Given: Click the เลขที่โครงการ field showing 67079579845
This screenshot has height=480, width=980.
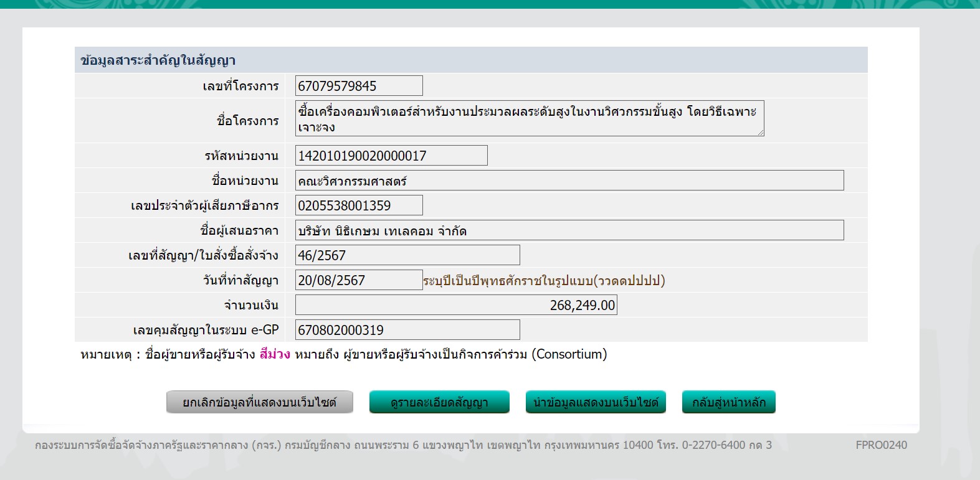Looking at the screenshot, I should click(x=358, y=86).
